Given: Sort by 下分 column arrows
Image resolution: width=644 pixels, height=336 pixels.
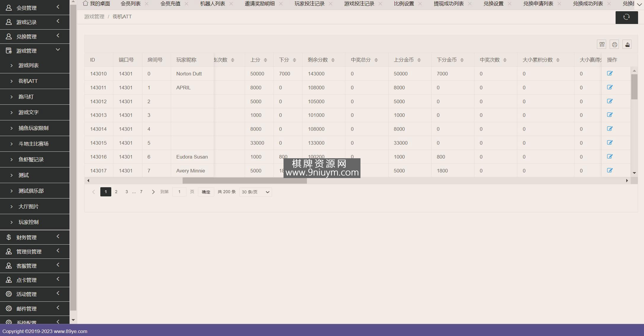Looking at the screenshot, I should pyautogui.click(x=294, y=60).
